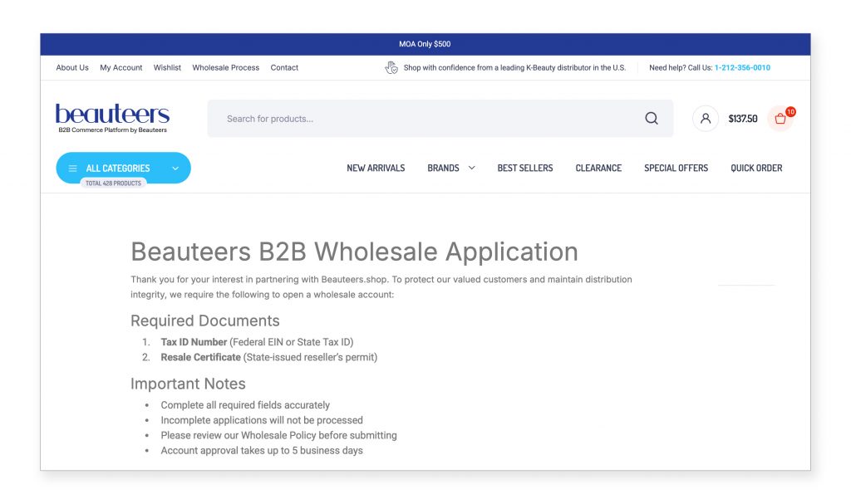Select NEW ARRIVALS in the navigation
This screenshot has height=504, width=851.
(376, 168)
